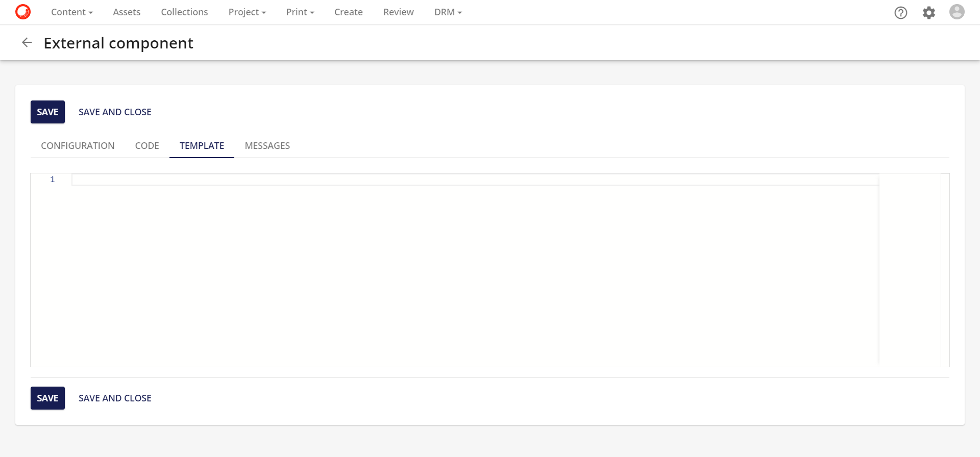Open the help question mark icon

click(901, 13)
